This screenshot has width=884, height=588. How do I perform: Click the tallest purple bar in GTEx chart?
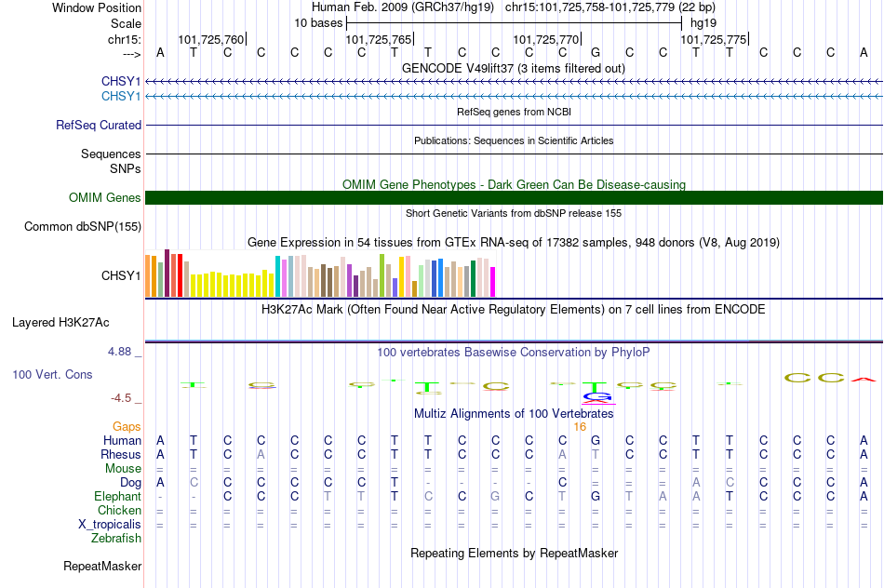(167, 273)
